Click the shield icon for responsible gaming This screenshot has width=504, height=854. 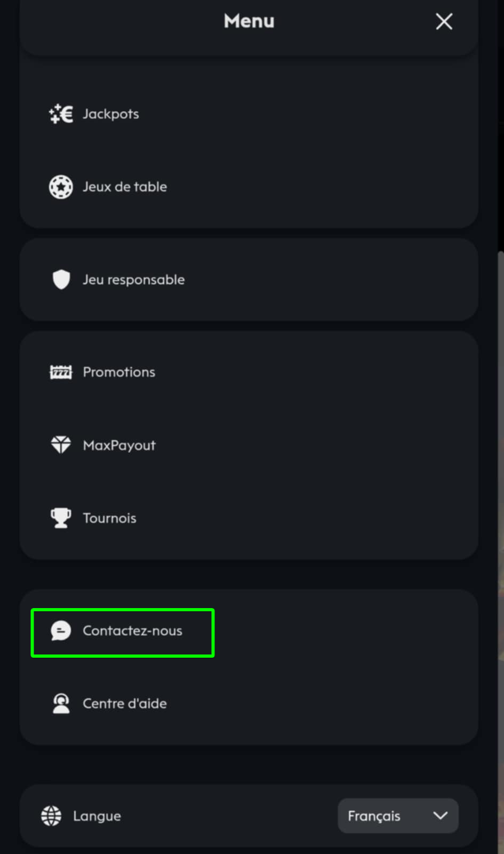pyautogui.click(x=61, y=280)
